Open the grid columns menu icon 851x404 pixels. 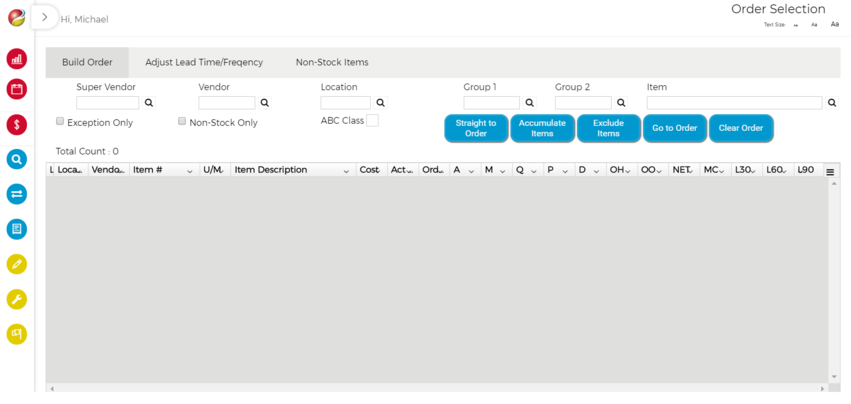(830, 172)
